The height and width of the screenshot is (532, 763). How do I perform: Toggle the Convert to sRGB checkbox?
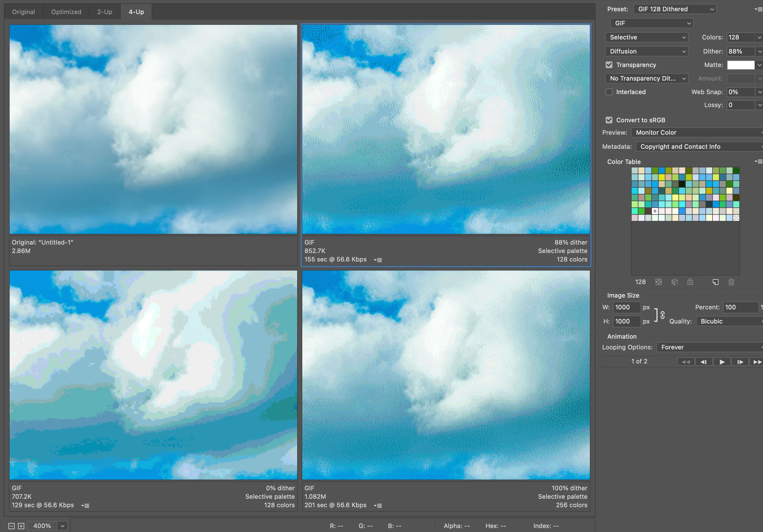(609, 120)
